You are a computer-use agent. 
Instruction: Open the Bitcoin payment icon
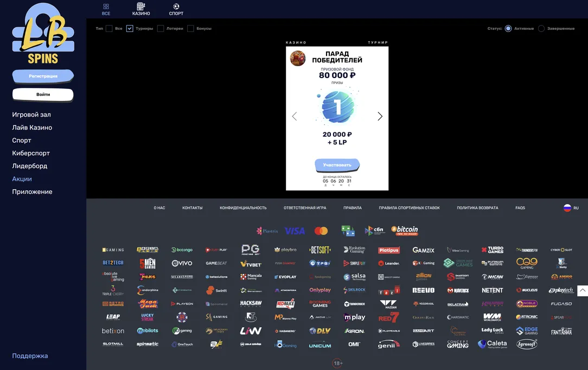[405, 231]
